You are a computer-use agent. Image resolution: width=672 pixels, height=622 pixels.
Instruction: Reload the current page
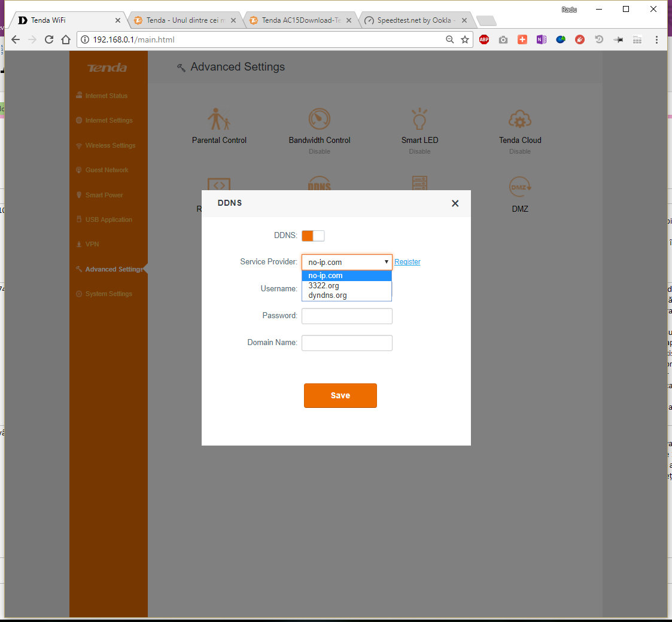tap(49, 39)
